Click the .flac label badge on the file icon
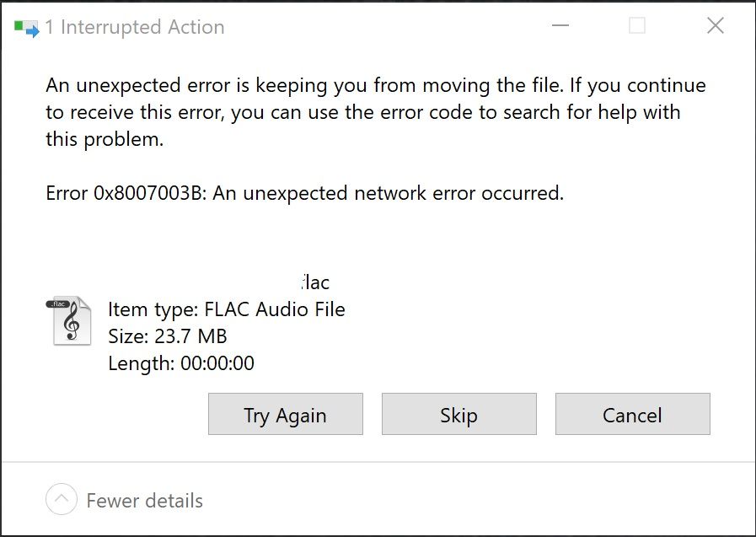The height and width of the screenshot is (537, 756). 59,303
